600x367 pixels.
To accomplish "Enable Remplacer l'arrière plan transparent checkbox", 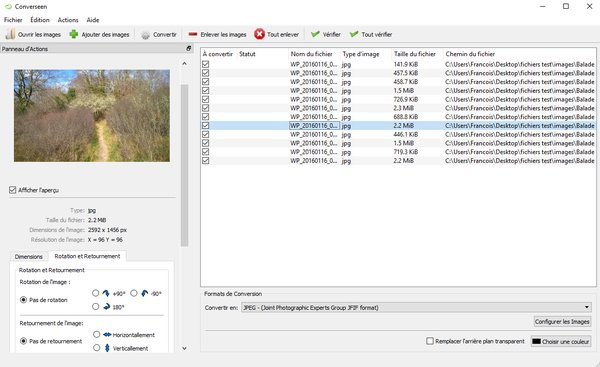I will 430,341.
